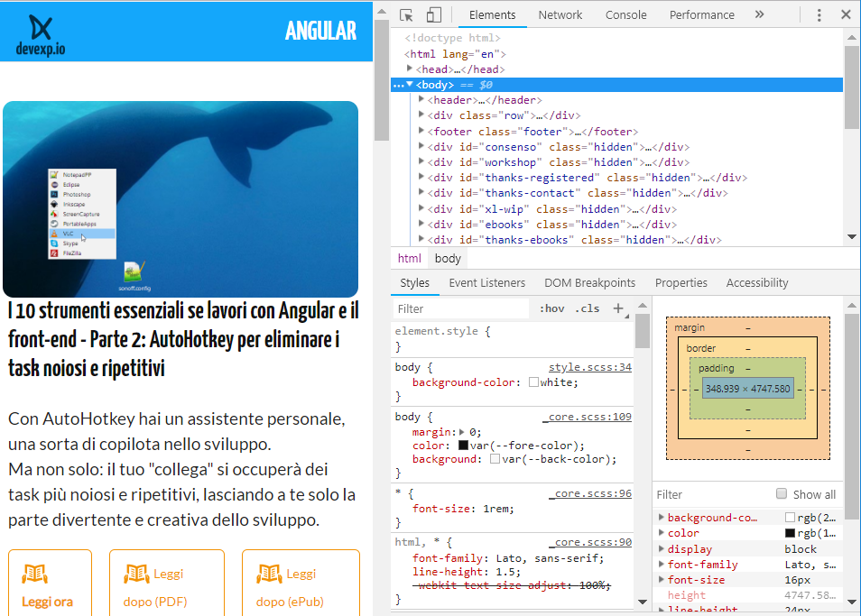Click the devexp.io logo

41,35
